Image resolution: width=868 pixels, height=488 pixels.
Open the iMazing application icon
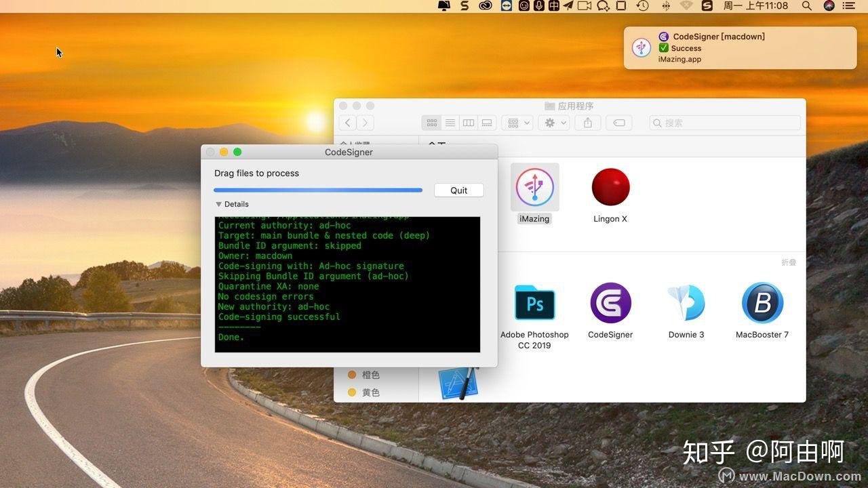[534, 186]
